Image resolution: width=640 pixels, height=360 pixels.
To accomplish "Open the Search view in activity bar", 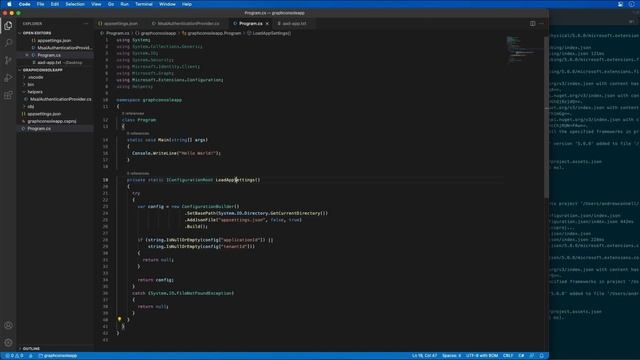I will pyautogui.click(x=8, y=42).
